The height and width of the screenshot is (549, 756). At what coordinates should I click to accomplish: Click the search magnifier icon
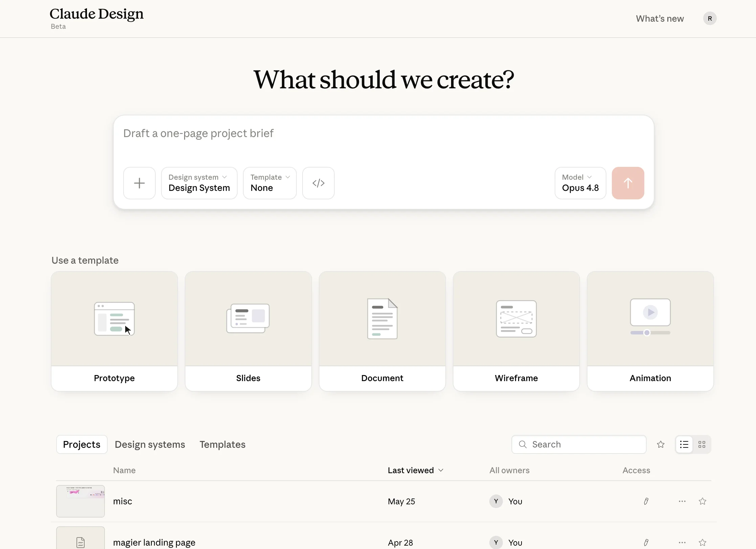click(x=522, y=444)
